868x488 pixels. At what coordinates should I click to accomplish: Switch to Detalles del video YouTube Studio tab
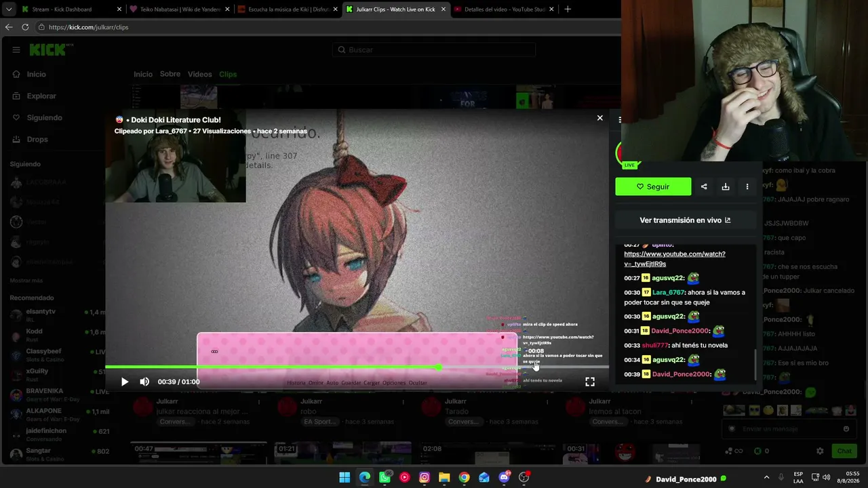[x=504, y=9]
